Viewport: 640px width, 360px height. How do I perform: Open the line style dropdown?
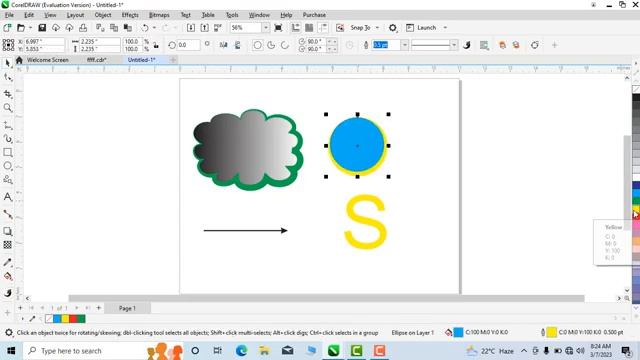point(454,45)
